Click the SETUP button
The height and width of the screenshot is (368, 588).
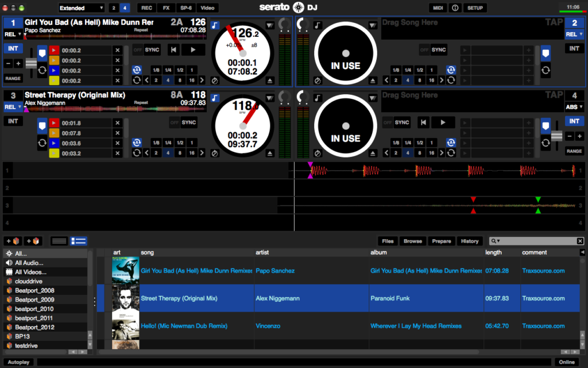coord(475,8)
